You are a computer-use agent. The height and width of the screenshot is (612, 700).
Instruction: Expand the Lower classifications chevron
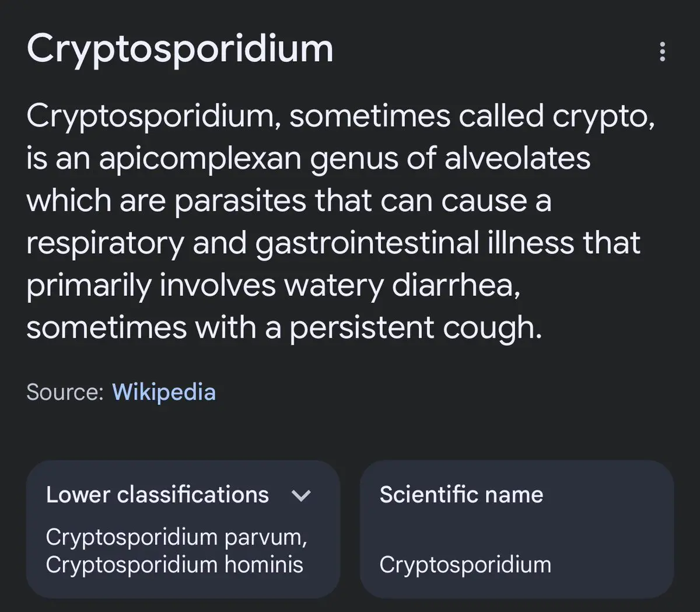click(x=301, y=496)
